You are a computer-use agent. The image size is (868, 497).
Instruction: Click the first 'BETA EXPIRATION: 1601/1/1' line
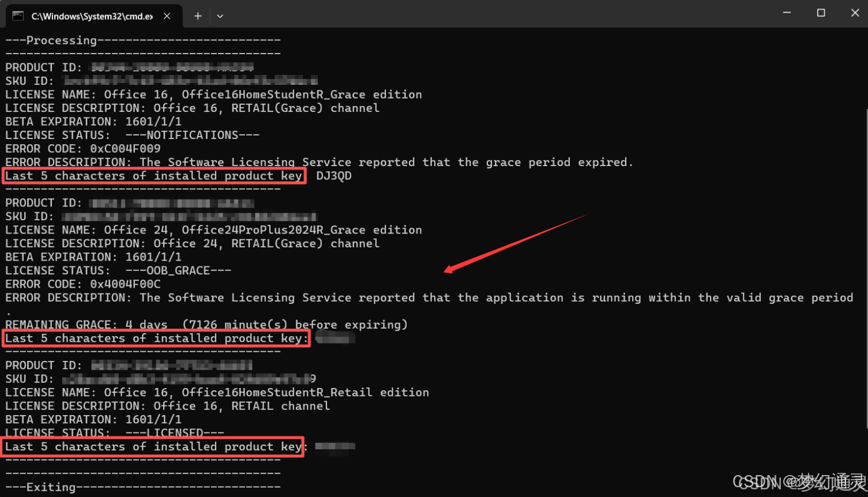[93, 122]
